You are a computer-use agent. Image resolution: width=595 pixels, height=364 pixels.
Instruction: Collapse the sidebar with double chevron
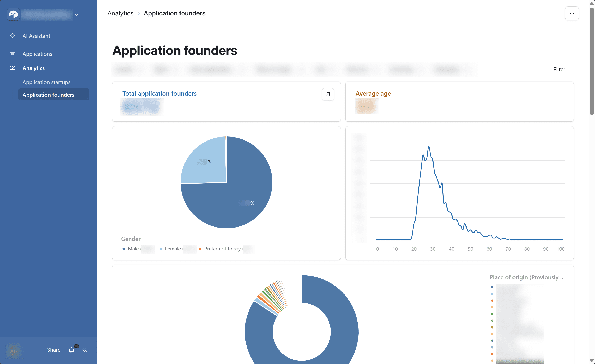[85, 350]
